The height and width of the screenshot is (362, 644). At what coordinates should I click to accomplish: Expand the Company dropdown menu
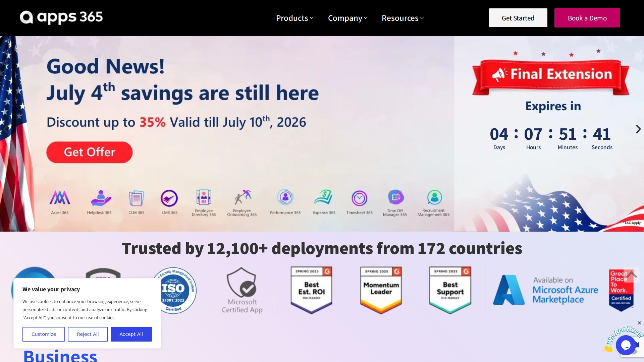point(347,18)
